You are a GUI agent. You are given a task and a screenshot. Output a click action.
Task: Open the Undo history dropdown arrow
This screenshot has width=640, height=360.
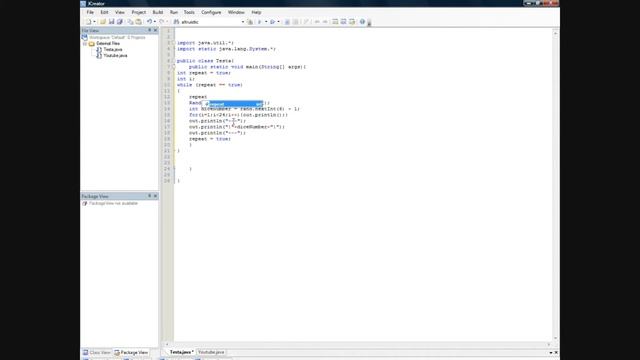[x=155, y=22]
